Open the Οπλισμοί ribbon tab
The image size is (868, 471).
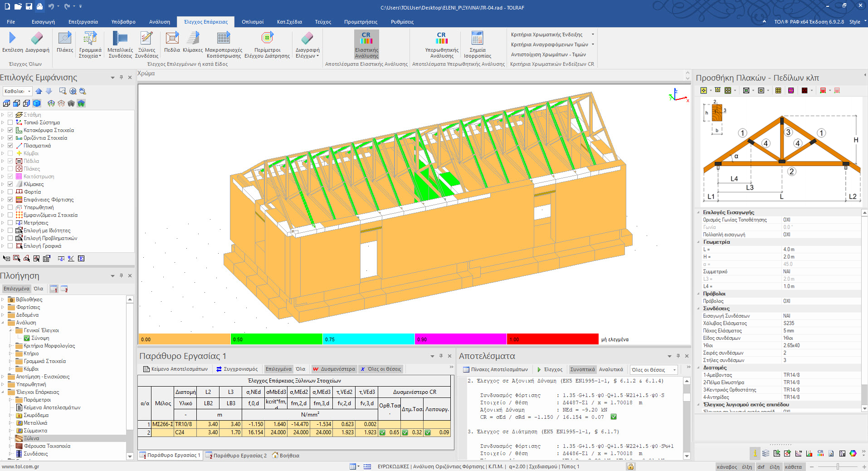click(x=253, y=22)
